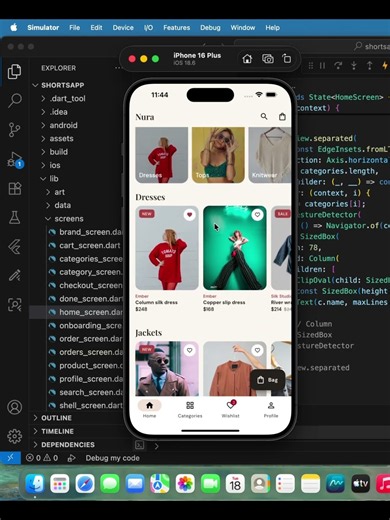Open the Source Control view
390x520 pixels.
[x=14, y=130]
